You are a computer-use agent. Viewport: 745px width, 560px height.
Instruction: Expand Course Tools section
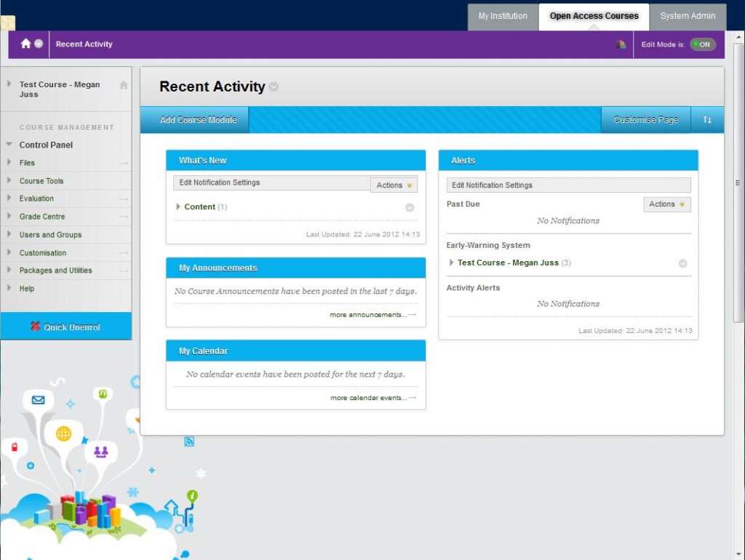click(x=9, y=180)
